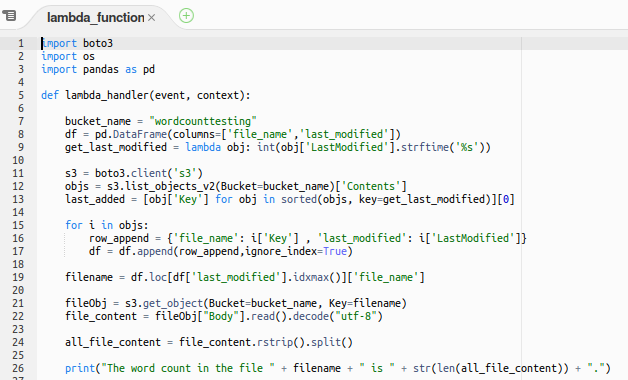Click 'row_append' at start of line 16

pyautogui.click(x=119, y=238)
